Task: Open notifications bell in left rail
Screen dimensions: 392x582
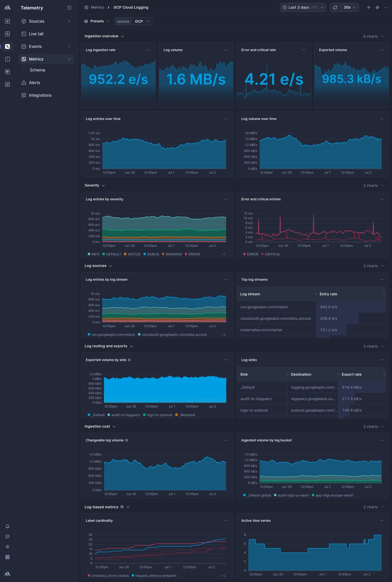Action: [x=7, y=526]
